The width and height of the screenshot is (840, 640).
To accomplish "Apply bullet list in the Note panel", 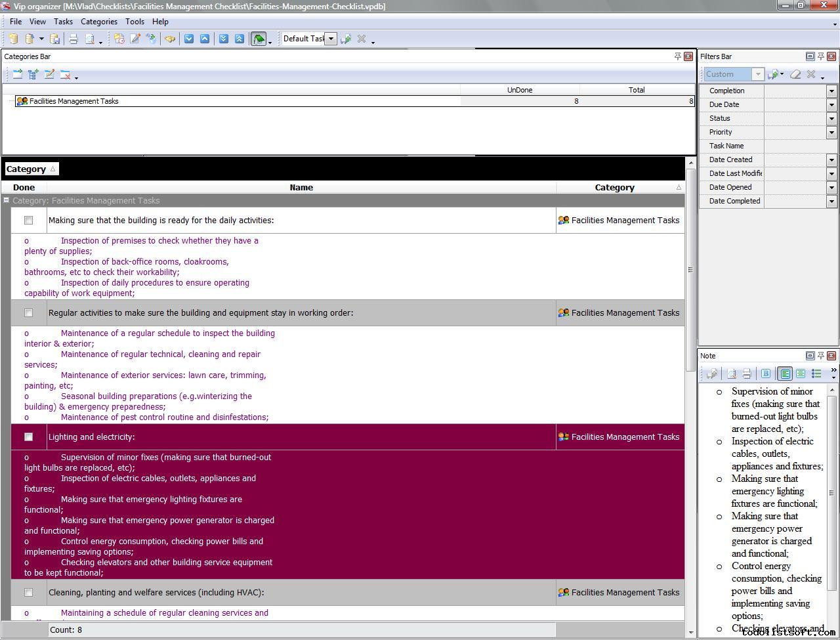I will [816, 373].
